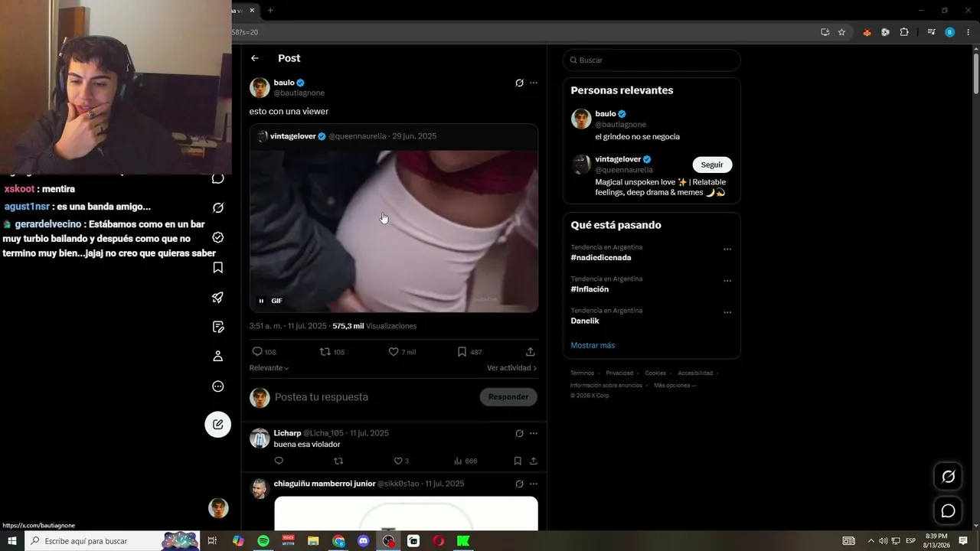Open options for the Danelik trend
Viewport: 980px width, 551px height.
click(x=727, y=312)
